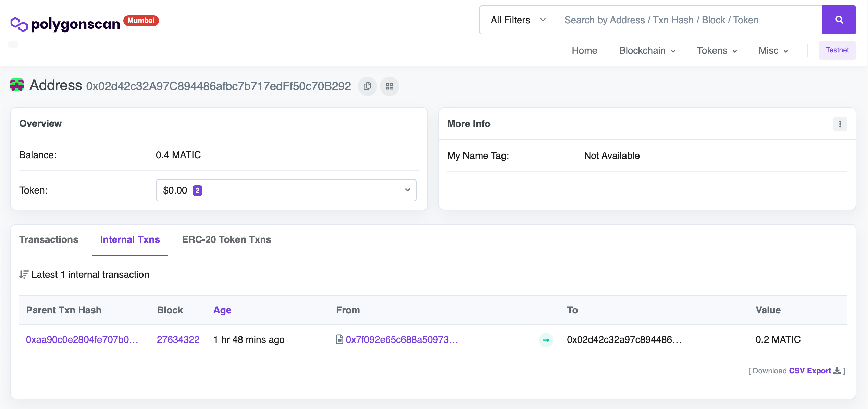This screenshot has height=409, width=868.
Task: Copy address with the clipboard icon
Action: click(367, 86)
